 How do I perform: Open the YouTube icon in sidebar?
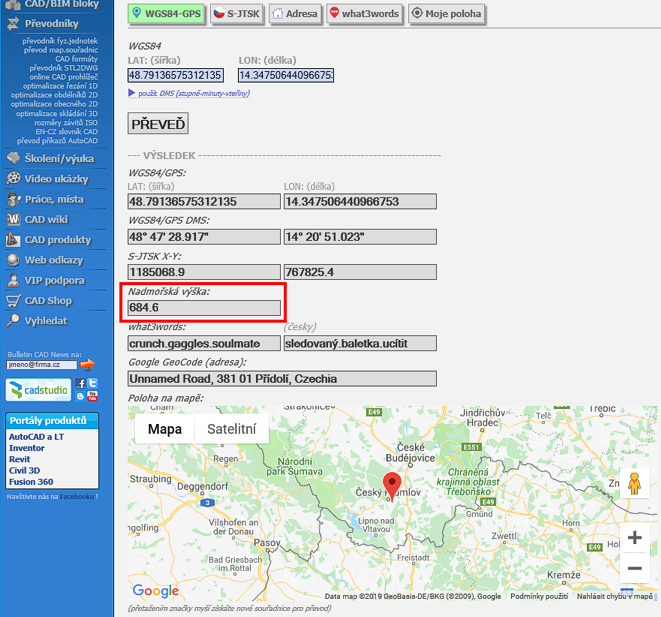[92, 396]
